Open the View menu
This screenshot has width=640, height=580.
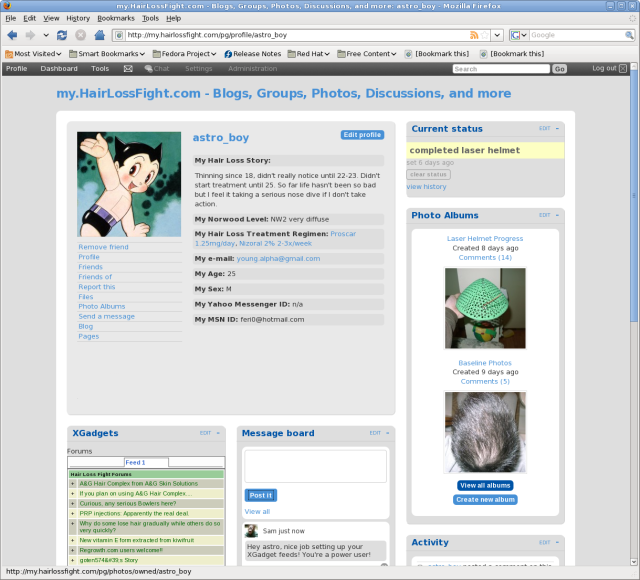[51, 18]
